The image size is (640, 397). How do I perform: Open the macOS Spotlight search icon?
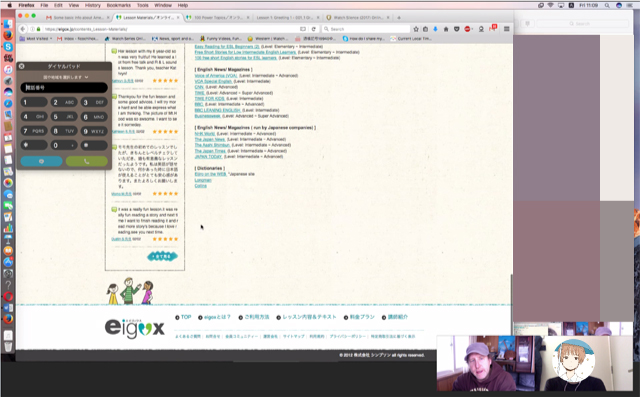(607, 5)
